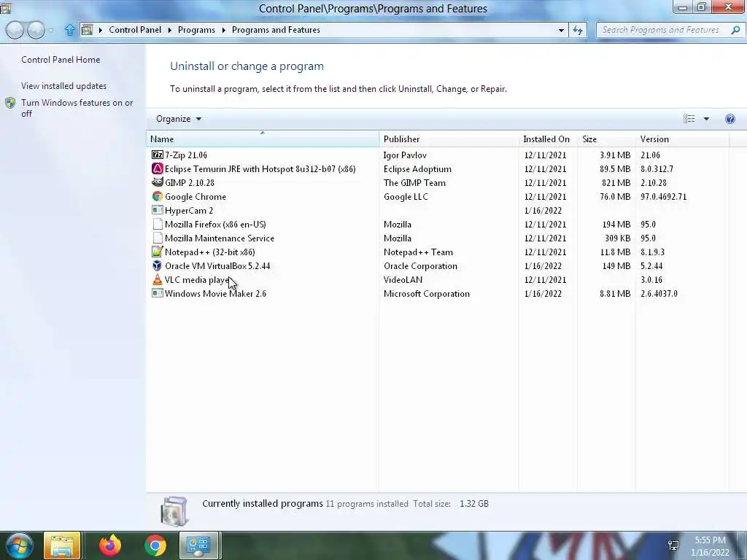Open the Help question mark icon

point(729,119)
